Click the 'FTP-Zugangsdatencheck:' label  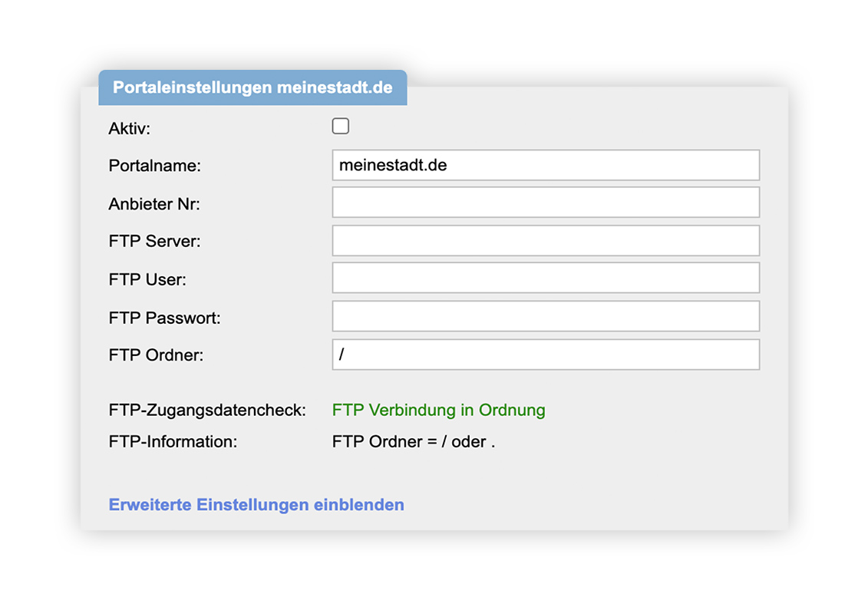point(207,410)
